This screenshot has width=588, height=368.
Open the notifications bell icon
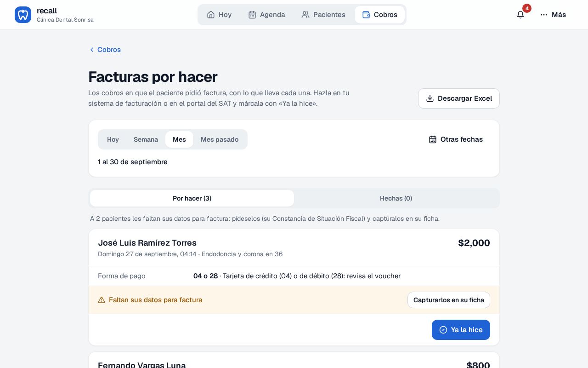(520, 15)
